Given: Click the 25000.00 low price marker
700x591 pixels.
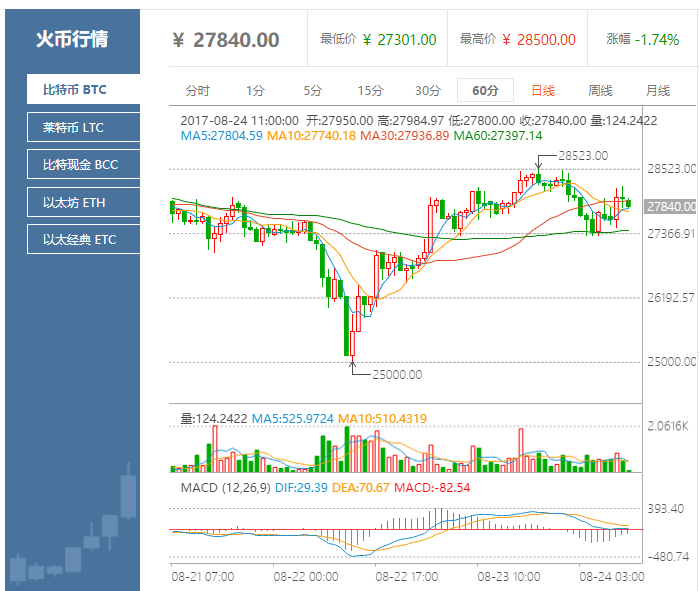Looking at the screenshot, I should pyautogui.click(x=397, y=374).
